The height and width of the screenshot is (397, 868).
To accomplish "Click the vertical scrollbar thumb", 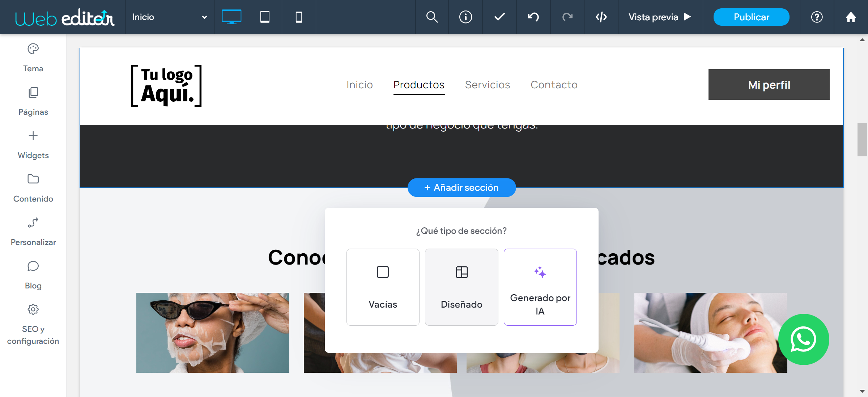I will pyautogui.click(x=862, y=139).
